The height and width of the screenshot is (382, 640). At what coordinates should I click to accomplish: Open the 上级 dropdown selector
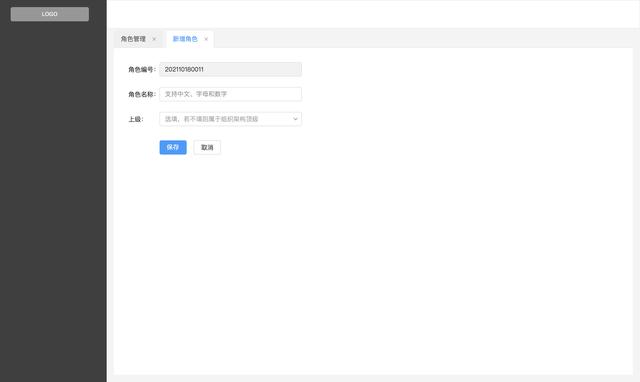[231, 119]
